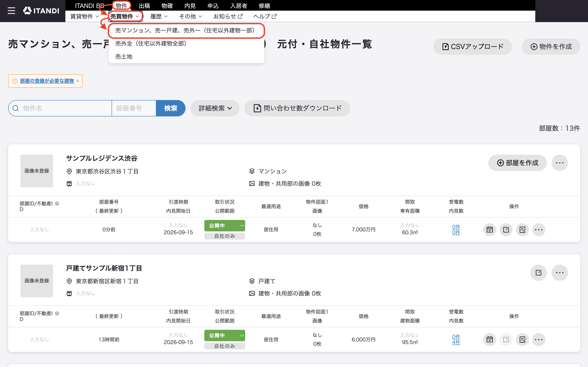Screen dimensions: 588x367
Task: Click edit icon in 7,000万円 row
Action: (506, 229)
